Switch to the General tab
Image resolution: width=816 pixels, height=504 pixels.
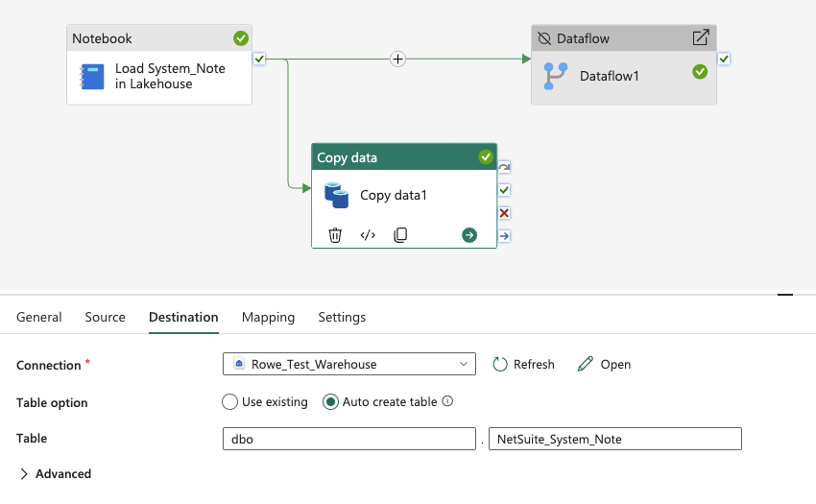point(39,317)
